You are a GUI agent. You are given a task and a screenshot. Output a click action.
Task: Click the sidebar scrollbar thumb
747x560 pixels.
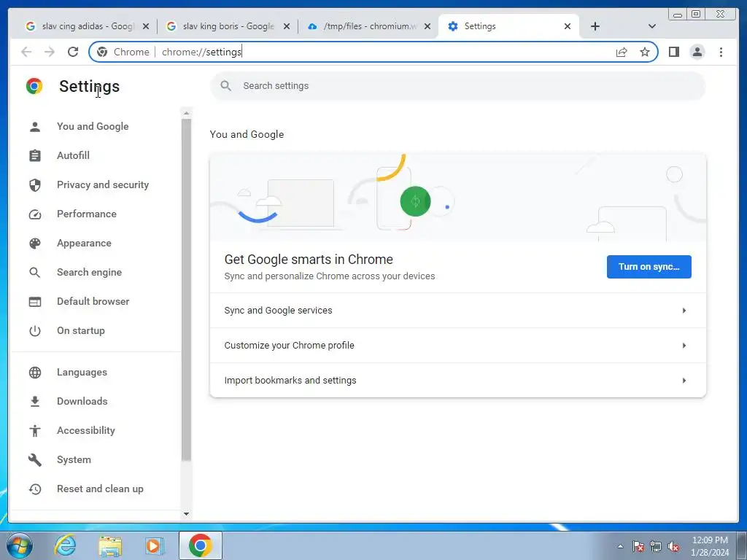(186, 290)
